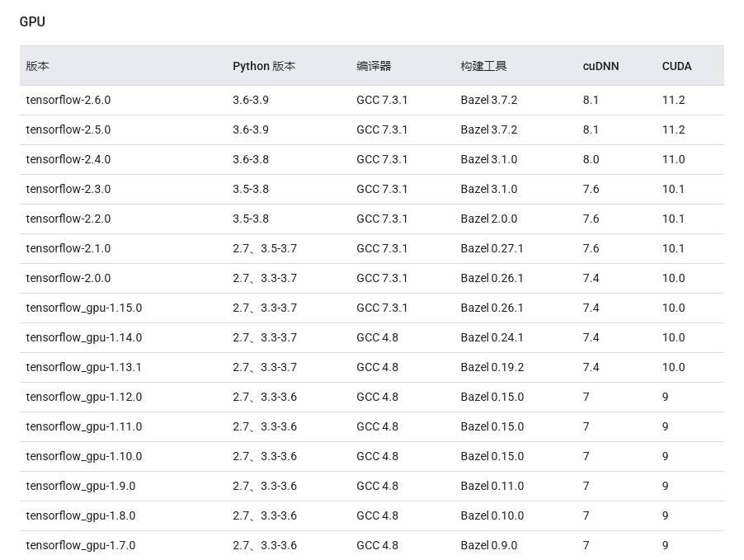The height and width of the screenshot is (560, 744).
Task: Click Python 3.6-3.9 in tensorflow-2.6.0 row
Action: pos(251,100)
